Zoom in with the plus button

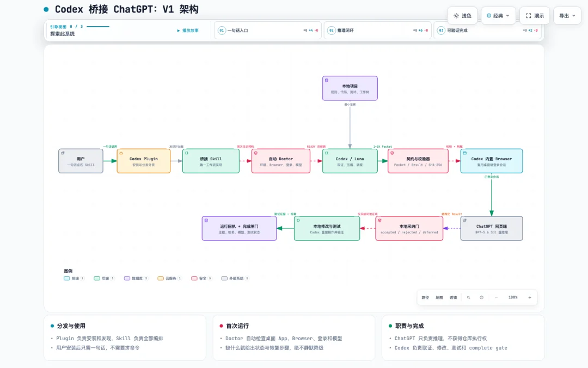point(530,298)
